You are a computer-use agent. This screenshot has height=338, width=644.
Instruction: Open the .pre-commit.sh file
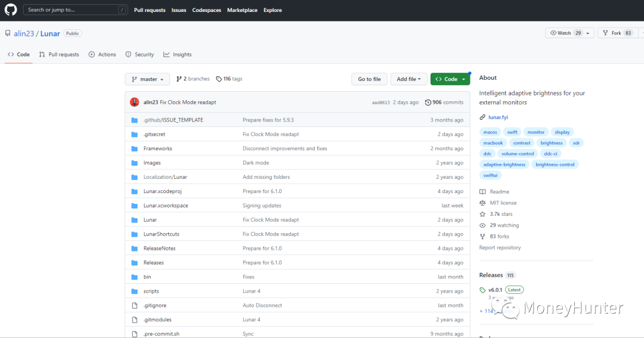(x=162, y=334)
